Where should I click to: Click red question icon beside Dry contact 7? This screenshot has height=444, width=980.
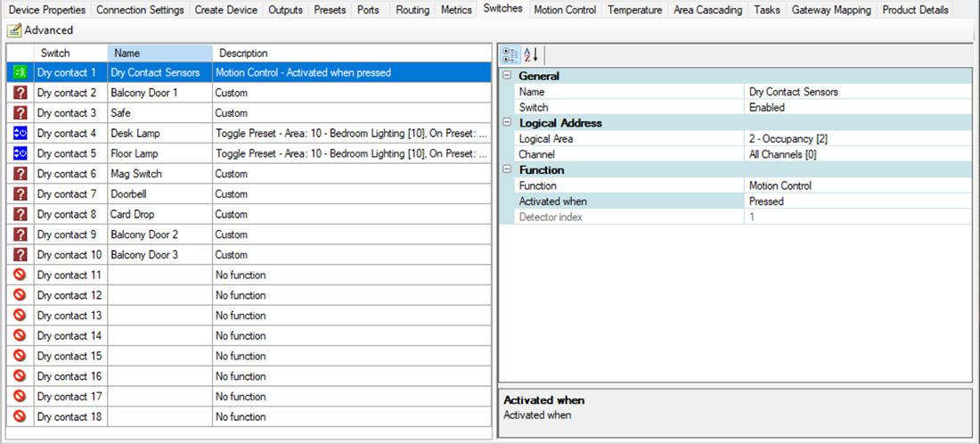click(x=20, y=194)
